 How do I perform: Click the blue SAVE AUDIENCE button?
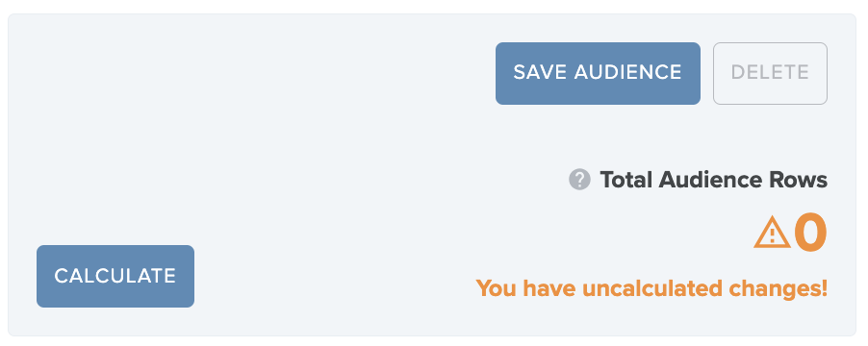[598, 73]
